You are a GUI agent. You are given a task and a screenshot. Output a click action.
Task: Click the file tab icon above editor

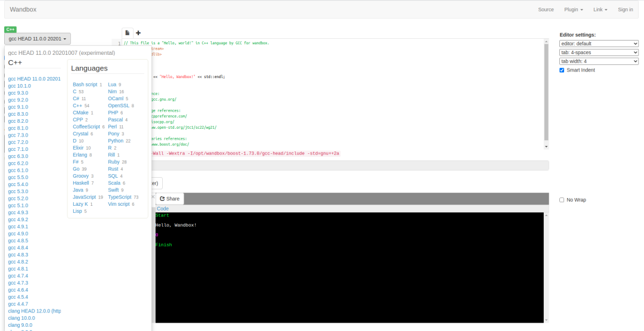point(127,33)
